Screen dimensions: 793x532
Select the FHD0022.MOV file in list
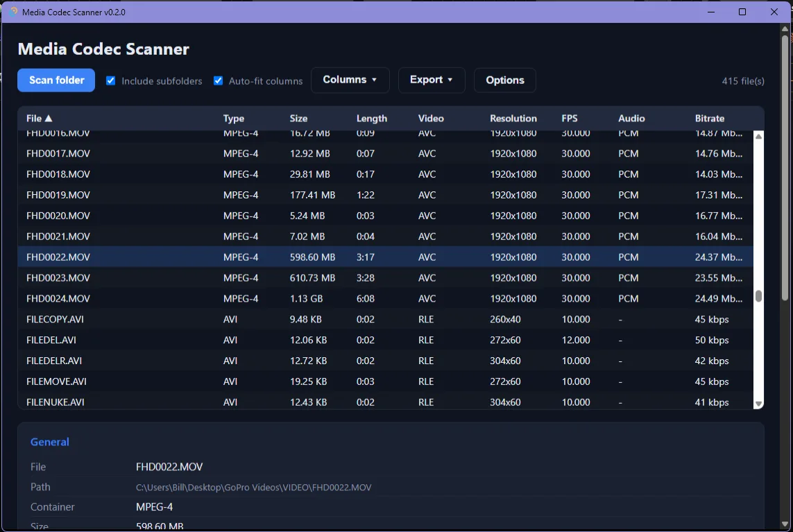pyautogui.click(x=385, y=257)
